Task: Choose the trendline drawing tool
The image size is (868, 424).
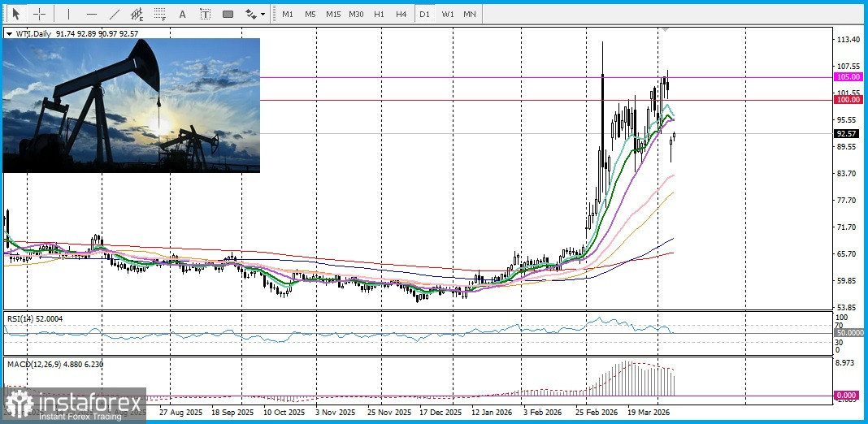Action: coord(114,14)
